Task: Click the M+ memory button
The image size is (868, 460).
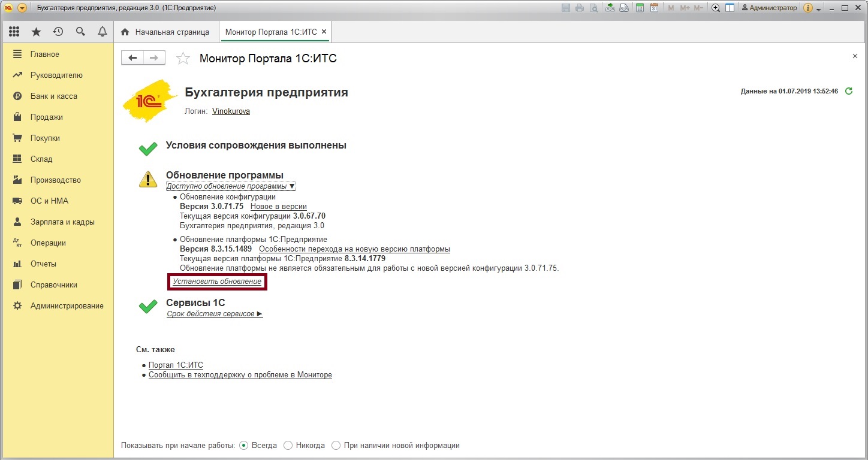Action: pos(685,8)
